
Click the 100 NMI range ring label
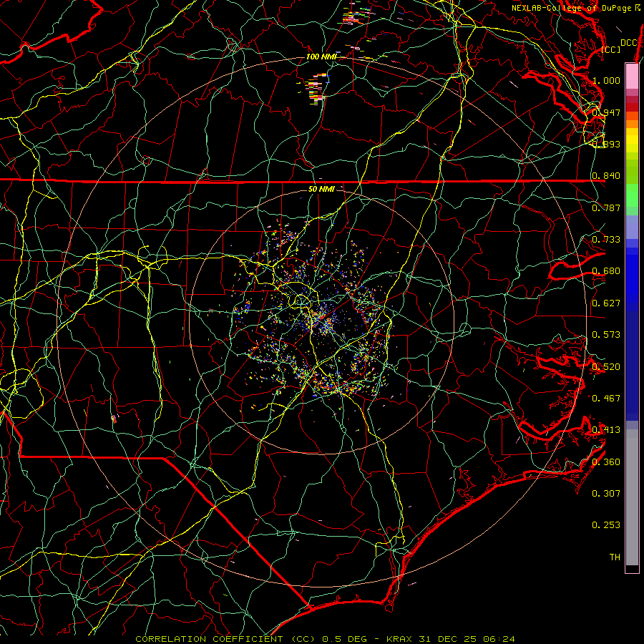pyautogui.click(x=321, y=57)
